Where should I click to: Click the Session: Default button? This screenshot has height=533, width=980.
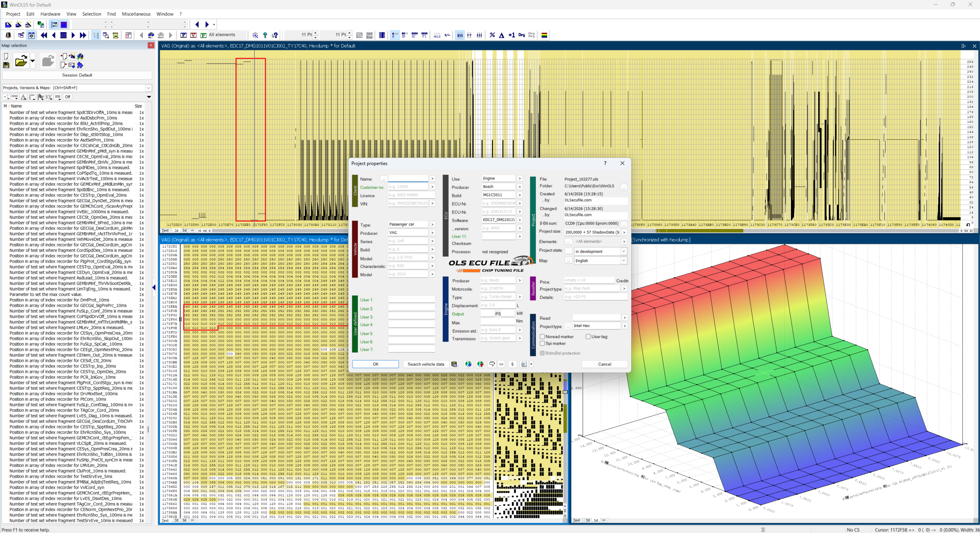77,75
